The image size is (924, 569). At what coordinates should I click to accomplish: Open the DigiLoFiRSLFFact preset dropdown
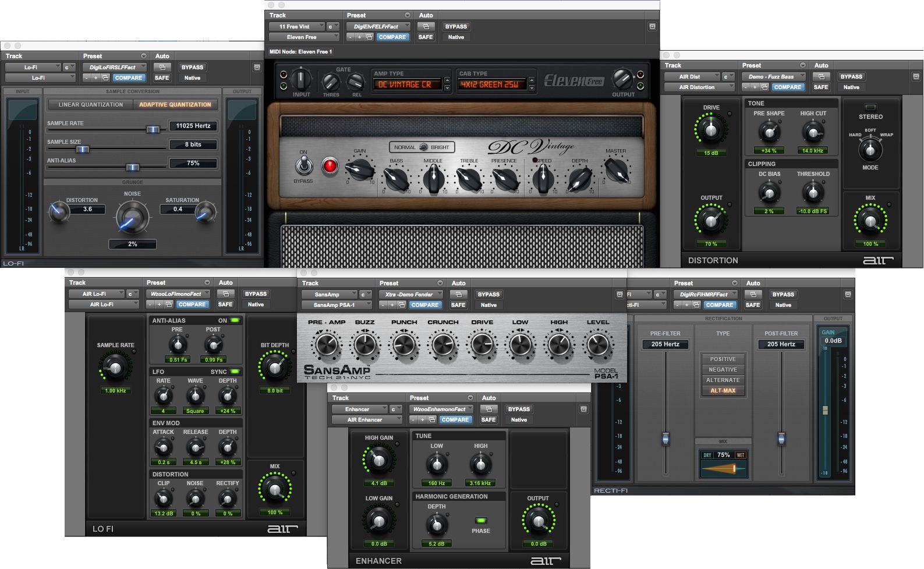click(114, 68)
